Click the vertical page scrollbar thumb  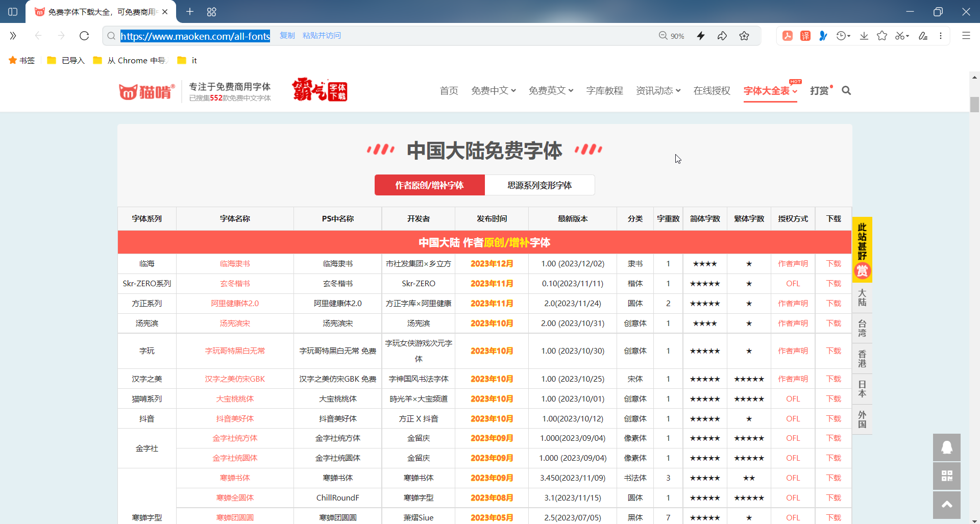[974, 104]
